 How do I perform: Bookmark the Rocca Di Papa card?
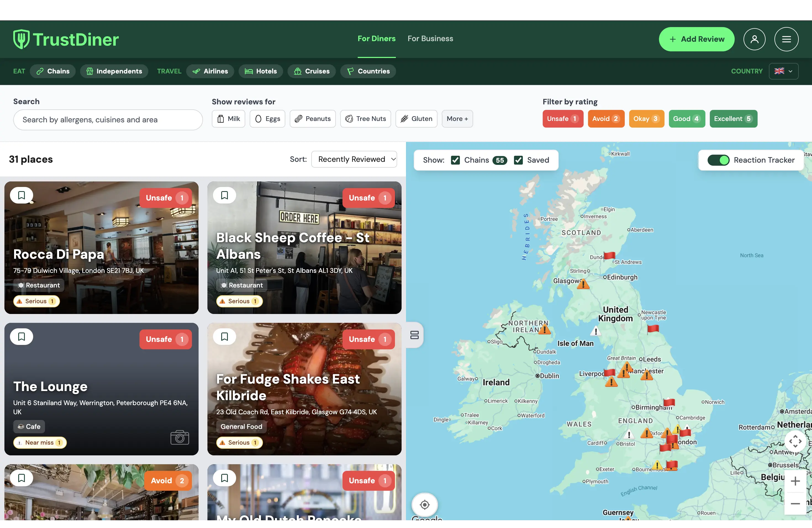tap(22, 195)
